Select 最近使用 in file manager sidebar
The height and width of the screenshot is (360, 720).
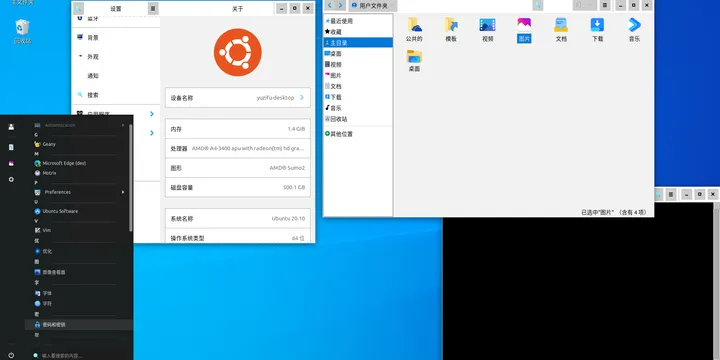tap(358, 21)
